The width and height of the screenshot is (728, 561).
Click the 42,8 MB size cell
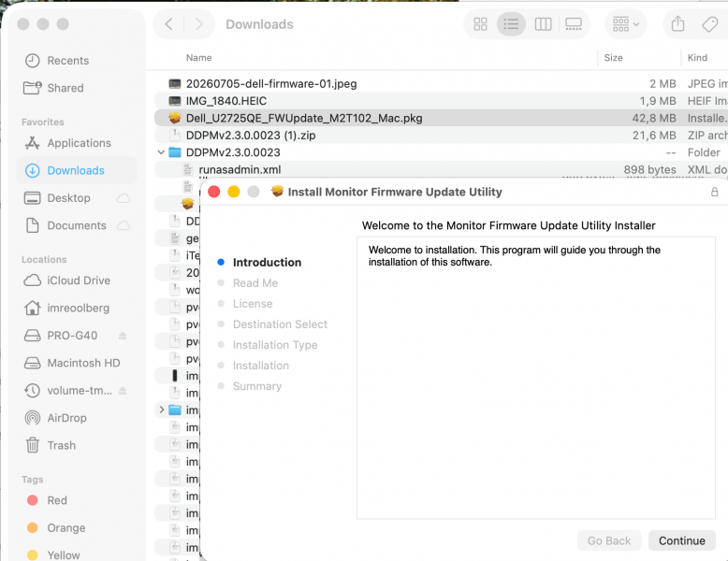[654, 119]
